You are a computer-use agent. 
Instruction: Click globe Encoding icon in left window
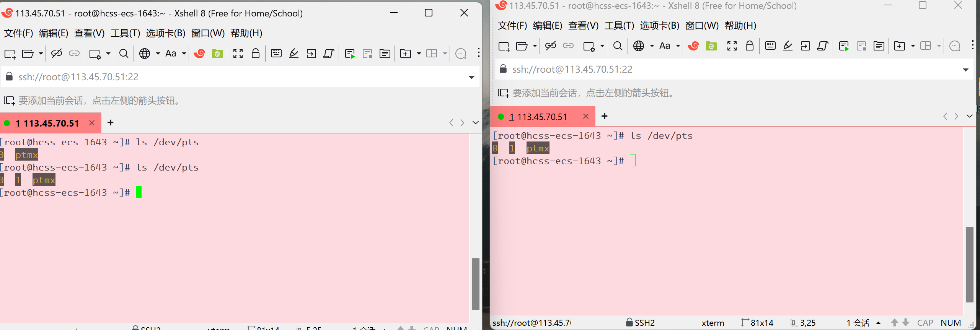click(145, 54)
